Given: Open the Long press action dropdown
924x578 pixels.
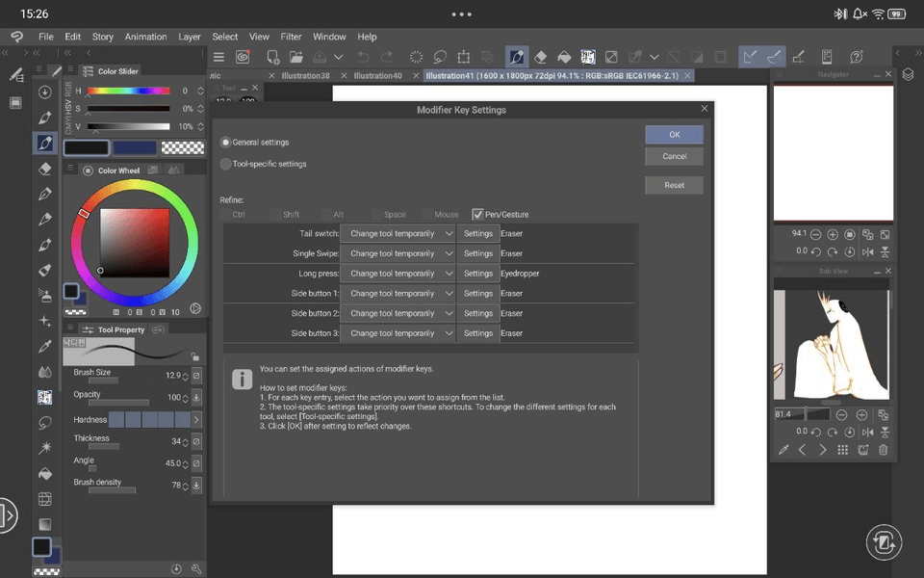Looking at the screenshot, I should [x=398, y=274].
